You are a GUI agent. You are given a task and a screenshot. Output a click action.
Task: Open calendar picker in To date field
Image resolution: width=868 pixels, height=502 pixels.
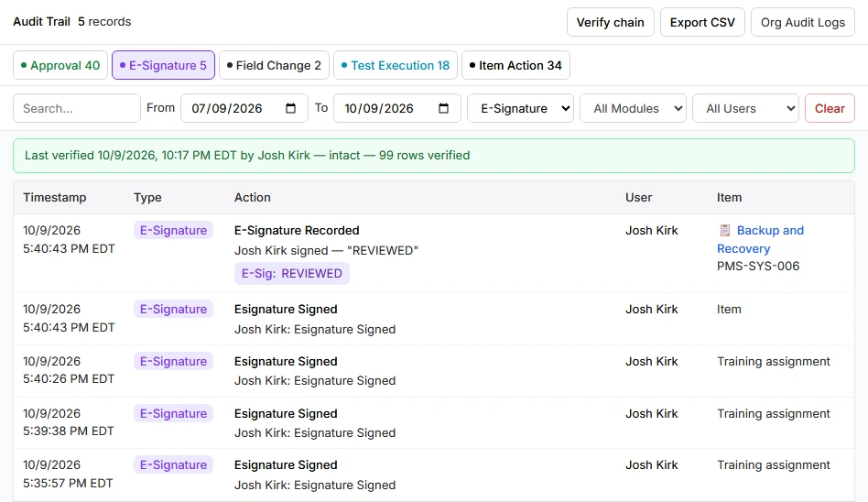(443, 108)
